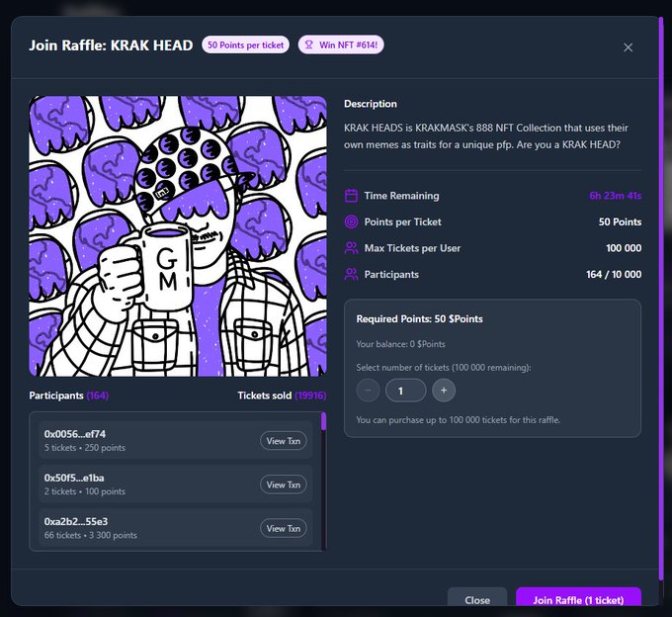Click the target icon beside Points per Ticket
This screenshot has height=617, width=672.
(x=351, y=221)
